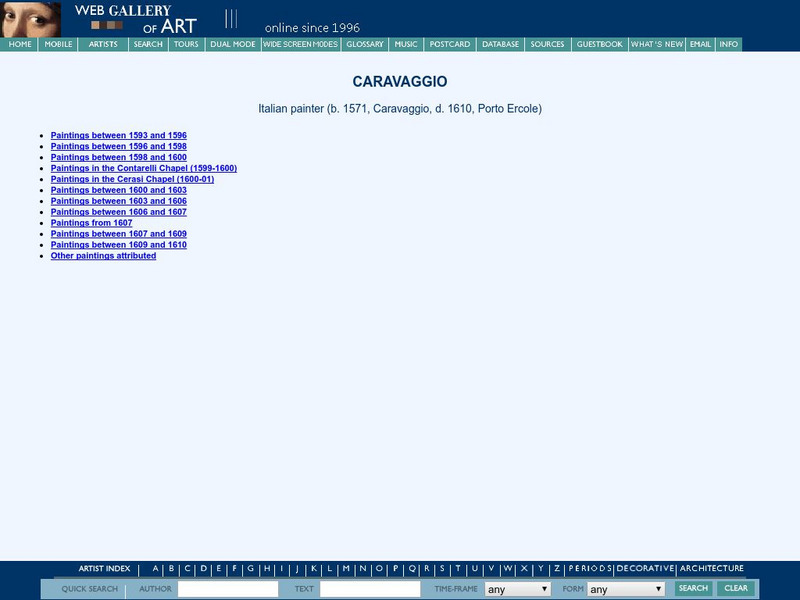Screen dimensions: 800x600
Task: Jump to artist index letter N
Action: click(x=363, y=568)
